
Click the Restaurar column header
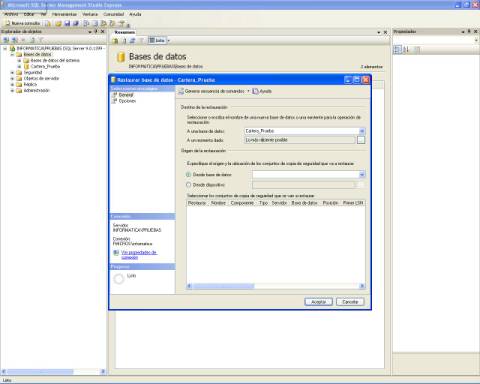(197, 203)
